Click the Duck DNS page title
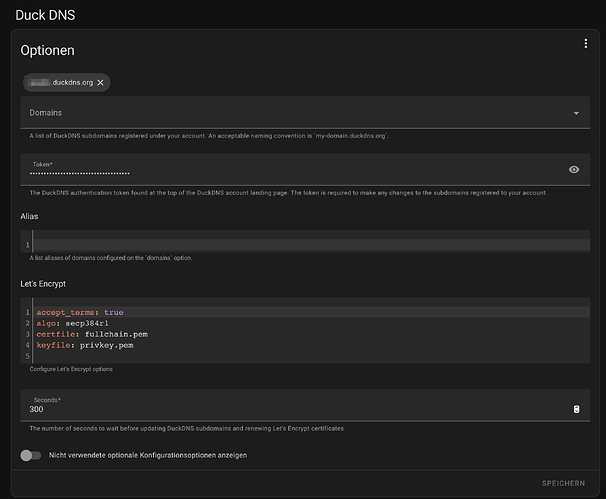Image resolution: width=606 pixels, height=499 pixels. [x=45, y=15]
